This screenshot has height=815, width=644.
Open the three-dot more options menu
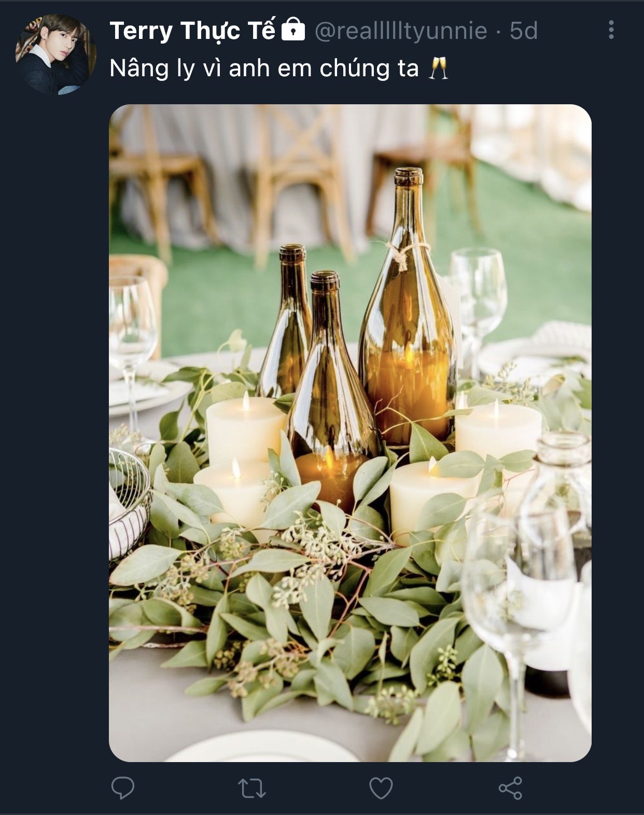coord(611,30)
